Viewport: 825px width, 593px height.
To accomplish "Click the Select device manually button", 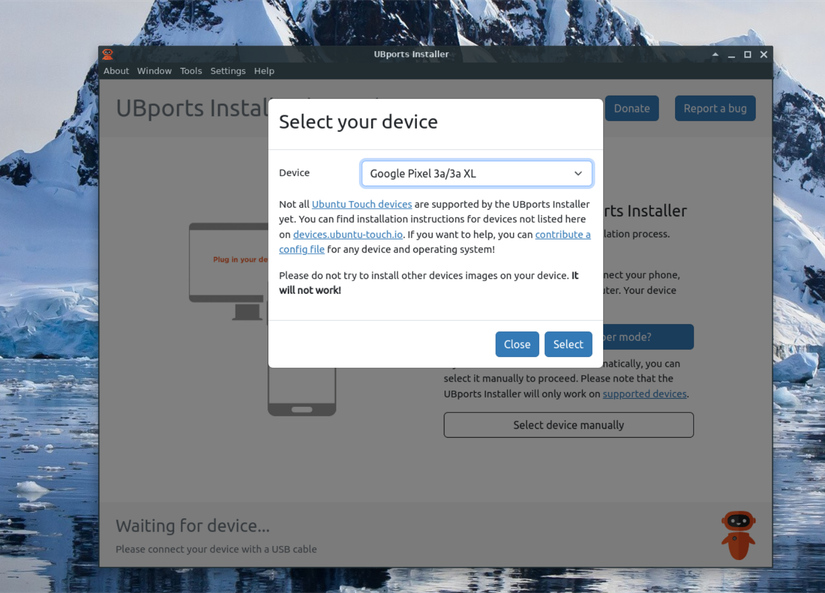I will point(568,425).
